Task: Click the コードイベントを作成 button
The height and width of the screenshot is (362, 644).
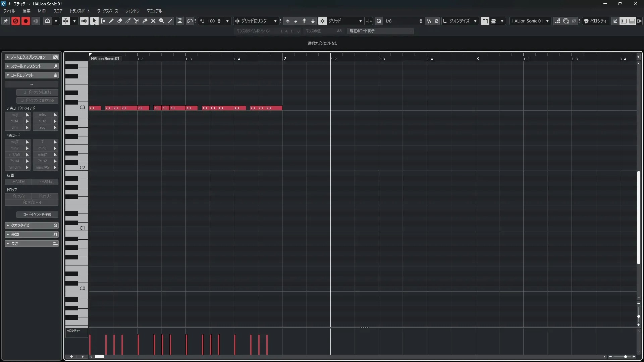Action: point(37,215)
